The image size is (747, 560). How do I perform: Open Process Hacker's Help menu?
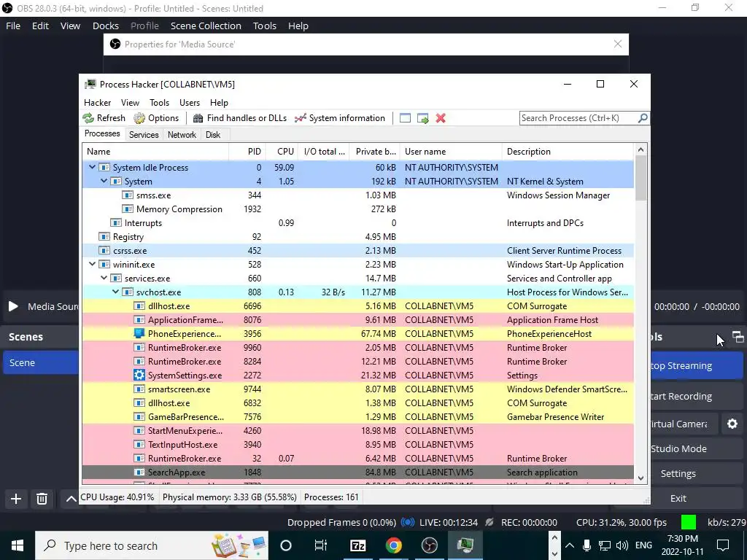point(219,102)
